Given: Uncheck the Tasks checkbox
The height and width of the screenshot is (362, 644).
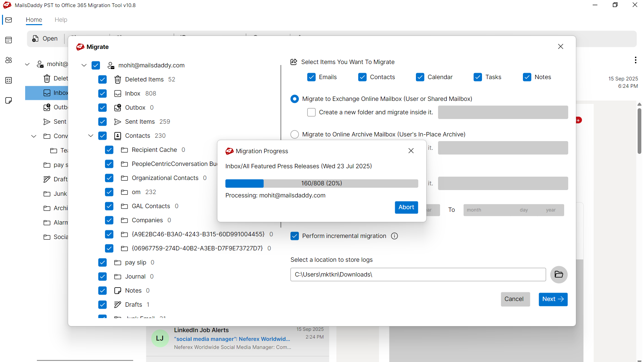Looking at the screenshot, I should [478, 77].
